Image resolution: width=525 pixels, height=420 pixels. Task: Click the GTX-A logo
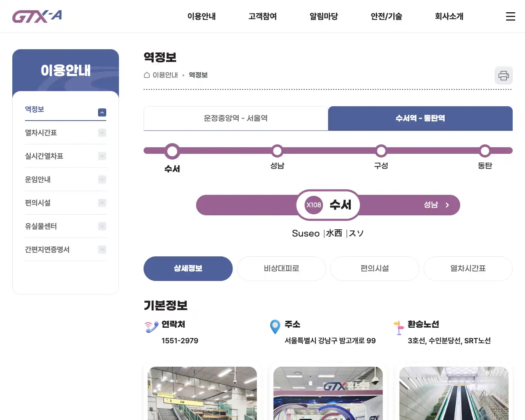click(37, 16)
